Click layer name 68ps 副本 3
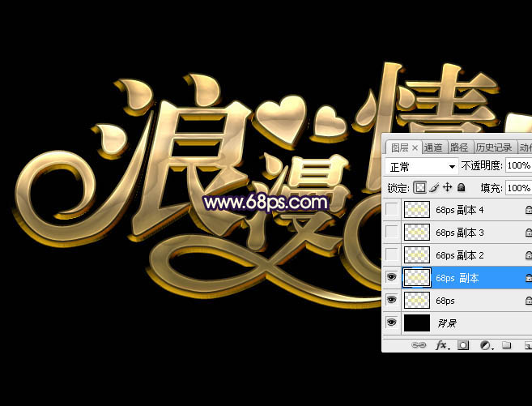 tap(460, 233)
